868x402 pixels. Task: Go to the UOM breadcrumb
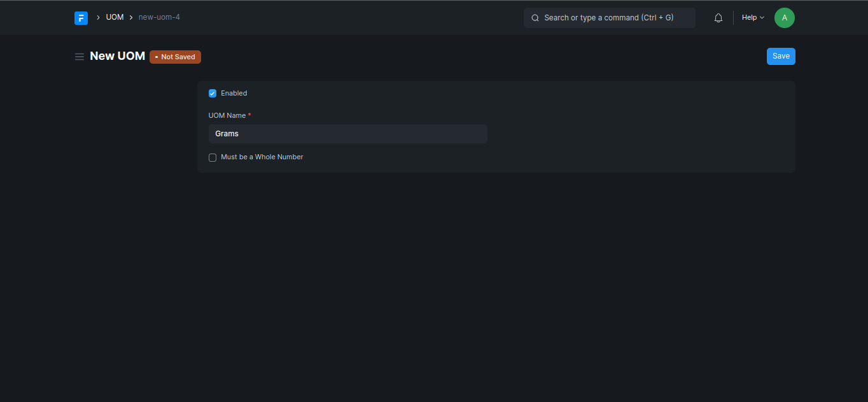(x=115, y=17)
